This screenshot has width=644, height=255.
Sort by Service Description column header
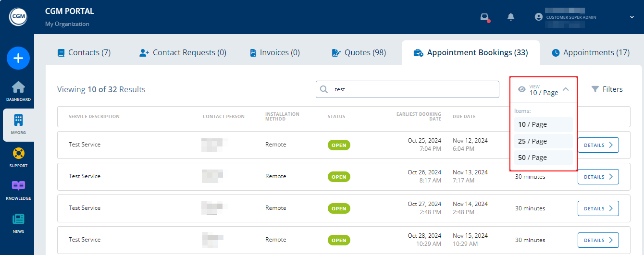coord(94,117)
